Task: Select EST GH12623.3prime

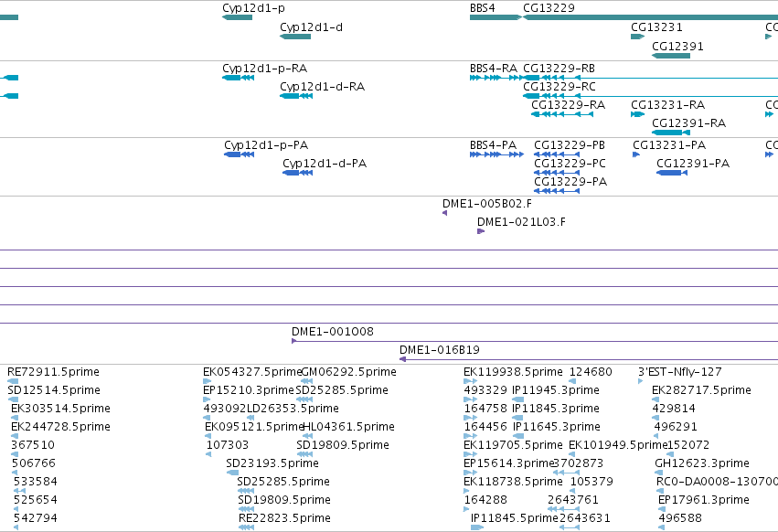Action: click(658, 473)
